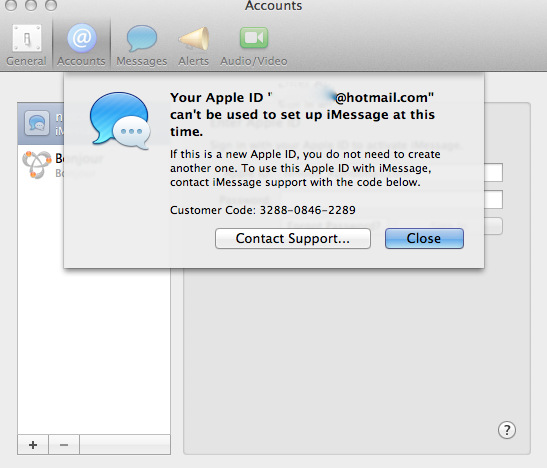Click the yellow minimize window button

(x=31, y=5)
